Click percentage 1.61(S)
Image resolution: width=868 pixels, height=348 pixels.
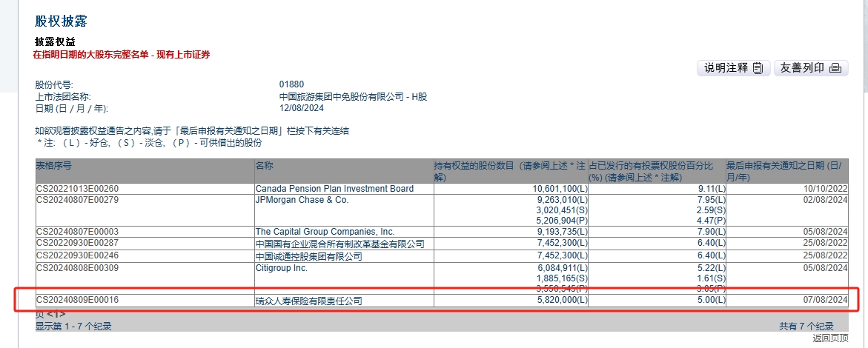tap(712, 278)
